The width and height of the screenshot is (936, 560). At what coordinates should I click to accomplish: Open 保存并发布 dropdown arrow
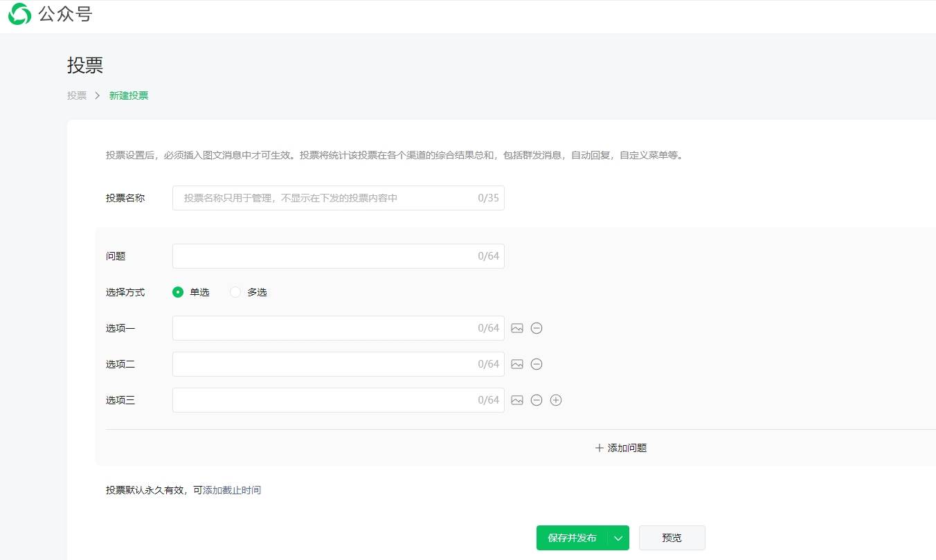(619, 538)
